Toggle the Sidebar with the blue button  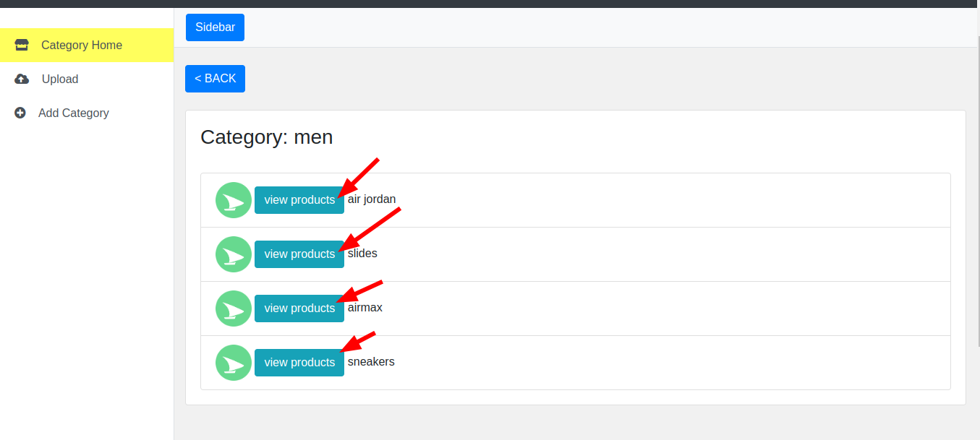click(215, 27)
